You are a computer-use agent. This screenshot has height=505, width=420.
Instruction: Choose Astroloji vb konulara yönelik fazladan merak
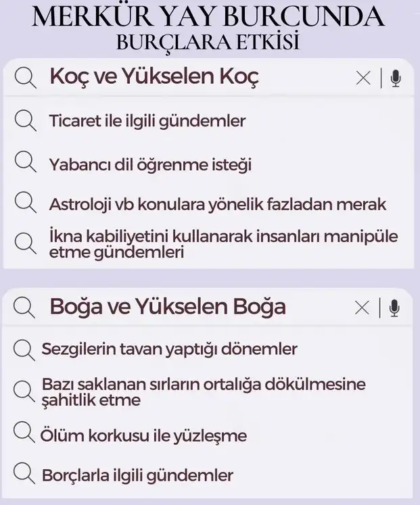pyautogui.click(x=217, y=204)
